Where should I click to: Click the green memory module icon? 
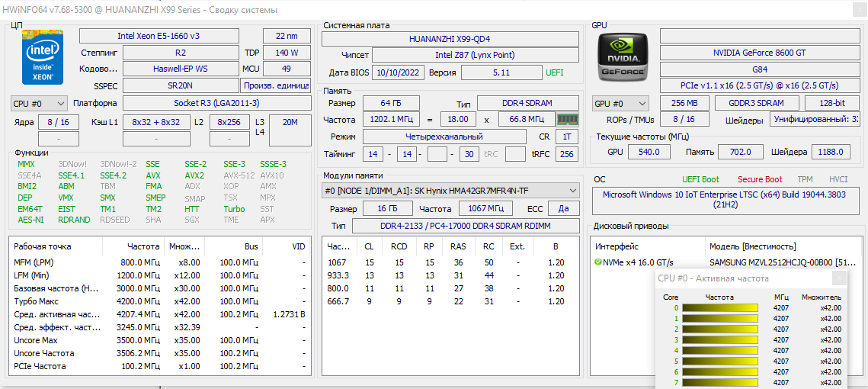coord(567,119)
